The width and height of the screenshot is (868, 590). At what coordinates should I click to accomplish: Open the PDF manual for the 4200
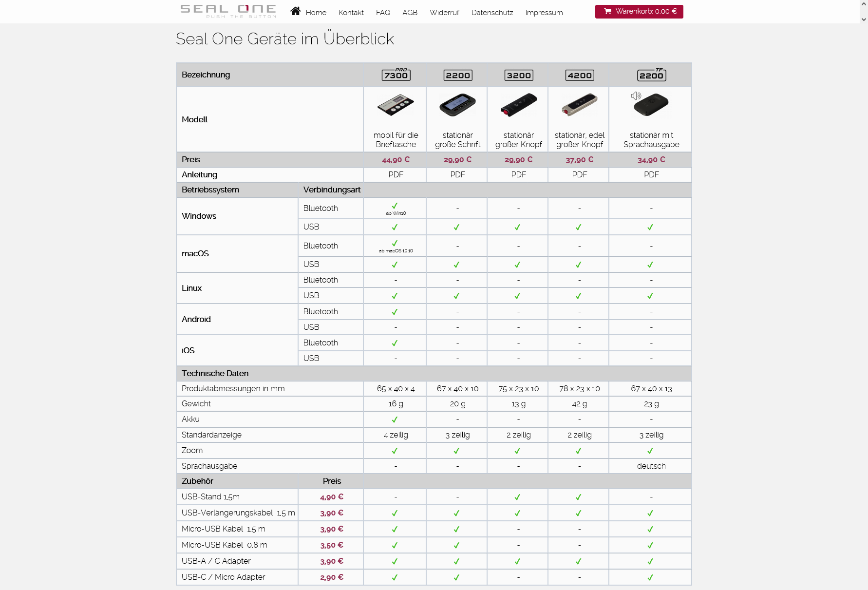click(580, 174)
